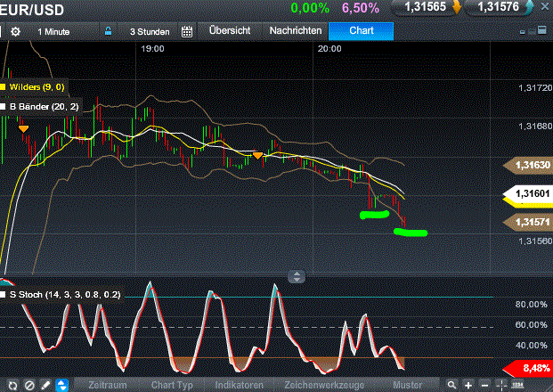This screenshot has width=553, height=392.
Task: Zoom out with the minus icon
Action: tap(485, 385)
